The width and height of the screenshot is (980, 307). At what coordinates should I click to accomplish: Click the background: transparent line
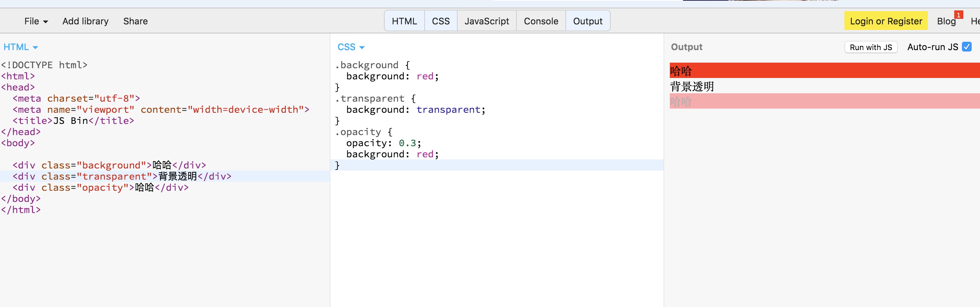point(416,110)
